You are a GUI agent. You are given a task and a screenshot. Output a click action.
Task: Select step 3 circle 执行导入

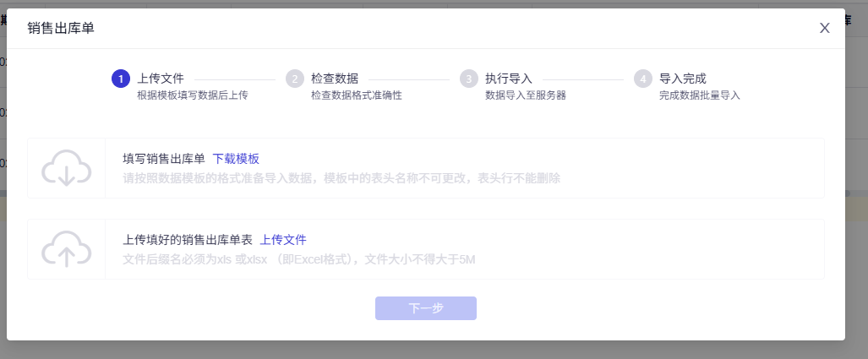pyautogui.click(x=469, y=79)
